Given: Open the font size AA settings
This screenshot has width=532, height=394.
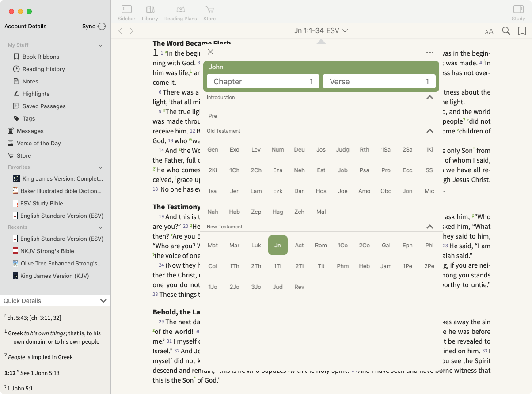Looking at the screenshot, I should pos(489,31).
